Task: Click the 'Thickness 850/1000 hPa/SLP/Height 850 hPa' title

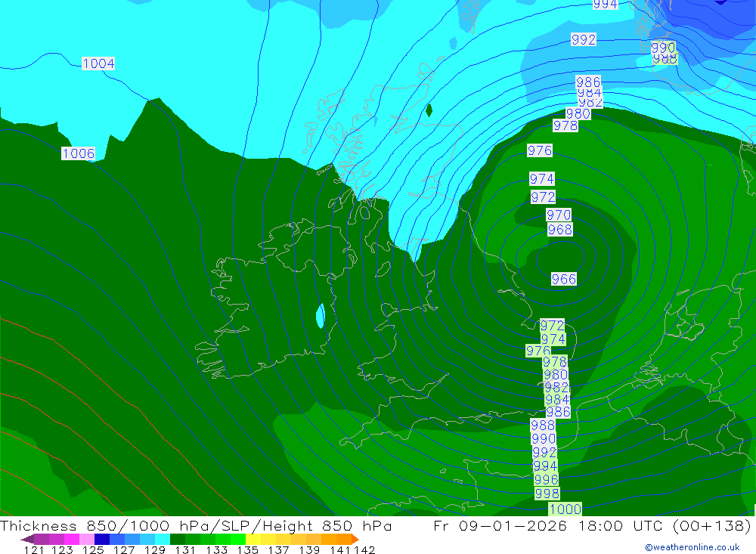Action: coord(197,525)
